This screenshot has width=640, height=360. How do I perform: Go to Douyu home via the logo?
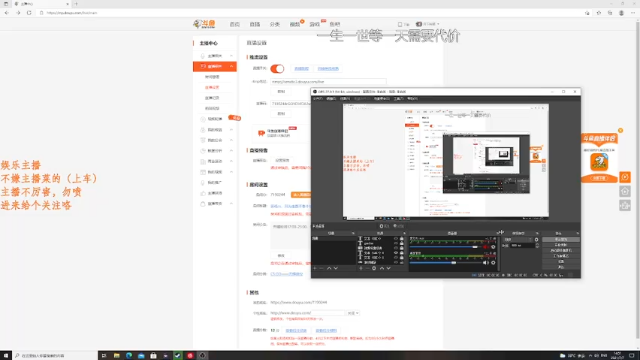pyautogui.click(x=204, y=24)
